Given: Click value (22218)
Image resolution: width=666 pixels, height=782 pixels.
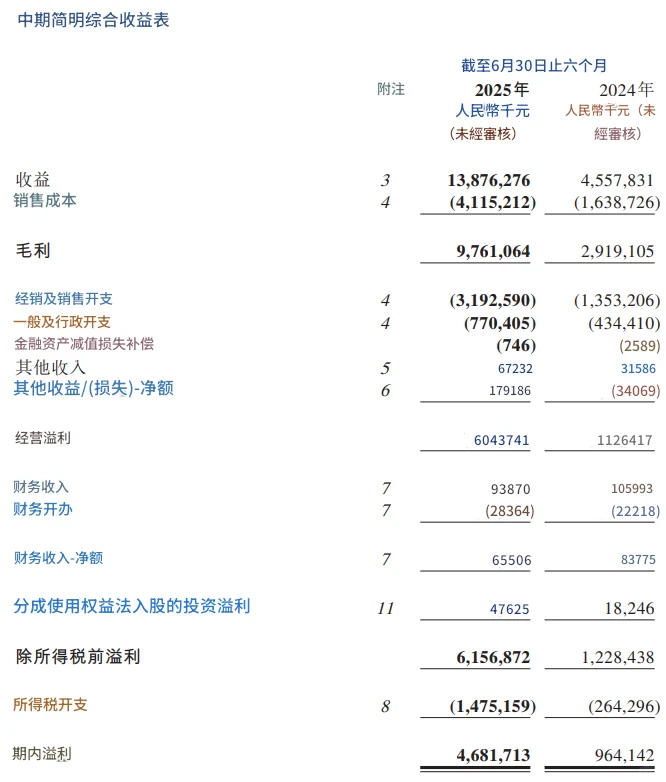Looking at the screenshot, I should (x=636, y=511).
